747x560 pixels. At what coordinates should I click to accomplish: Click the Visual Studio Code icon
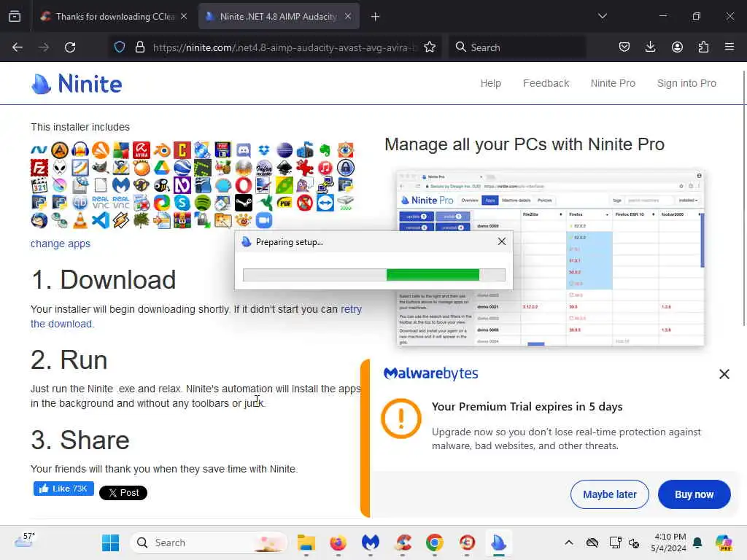tap(101, 220)
